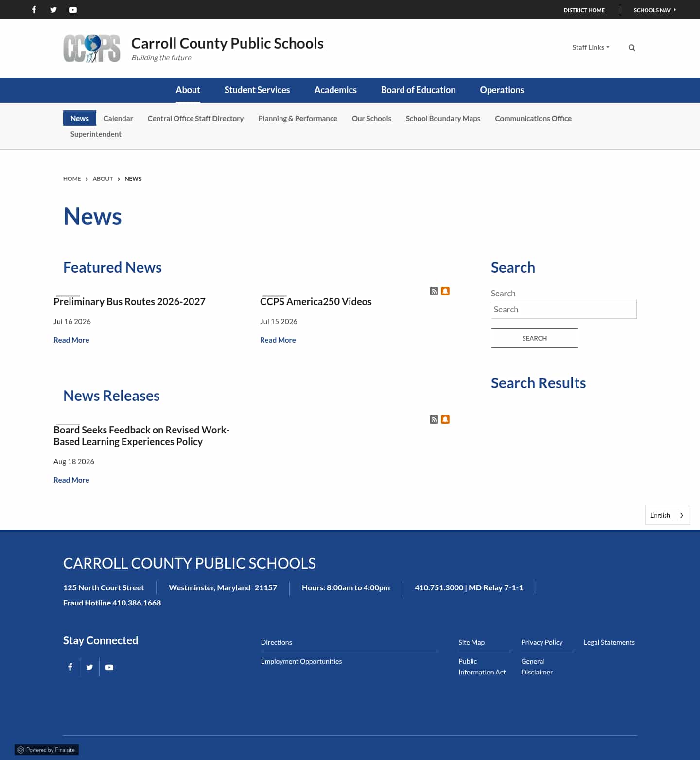Open Privacy Policy footer link
The height and width of the screenshot is (760, 700).
point(542,642)
